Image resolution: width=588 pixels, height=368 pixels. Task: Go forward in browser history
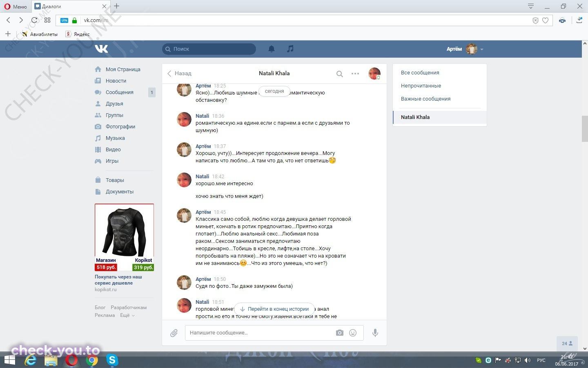point(21,20)
